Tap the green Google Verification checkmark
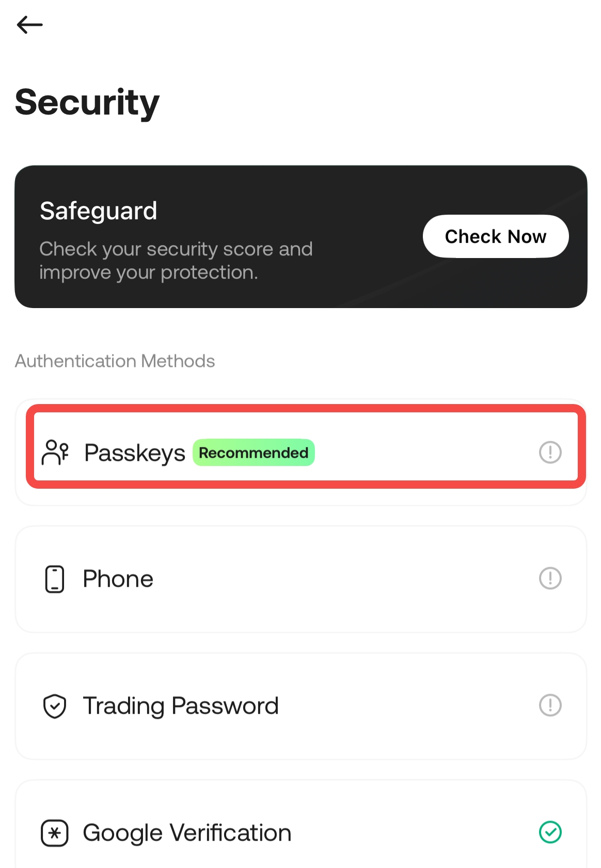This screenshot has width=601, height=868. (x=550, y=832)
